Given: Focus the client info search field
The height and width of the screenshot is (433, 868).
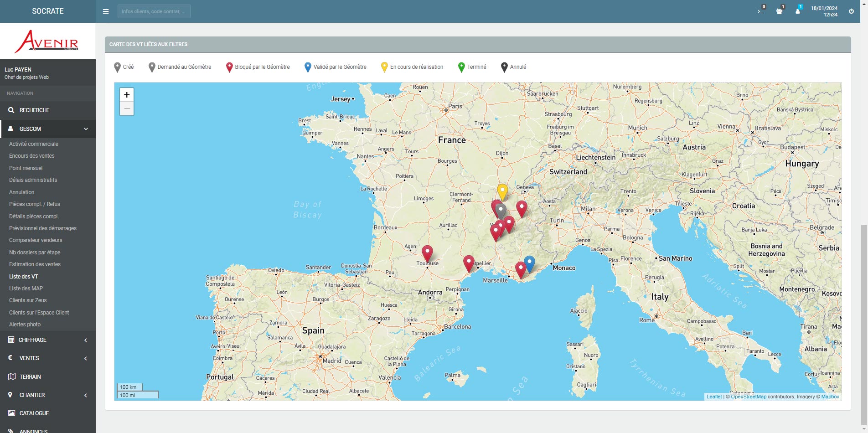Looking at the screenshot, I should click(x=154, y=11).
